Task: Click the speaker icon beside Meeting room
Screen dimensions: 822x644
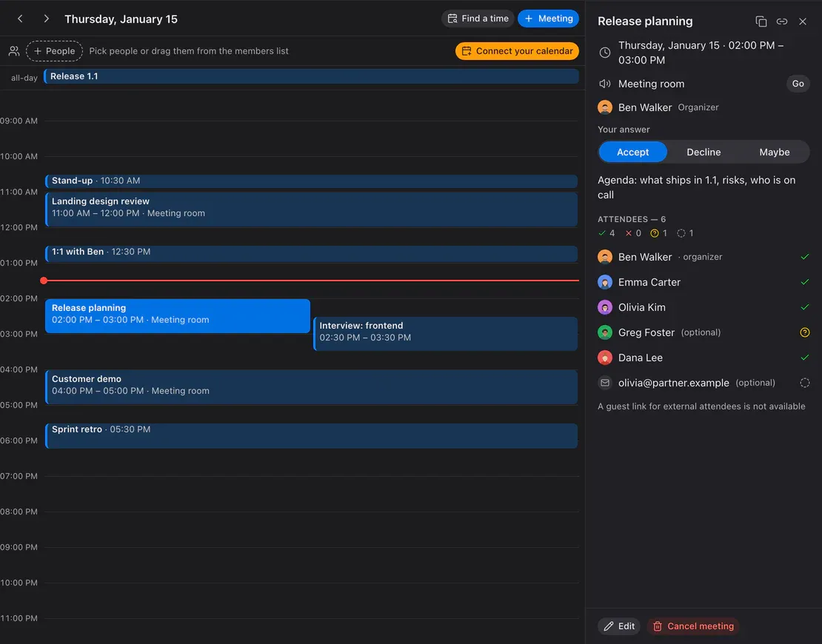Action: pos(604,84)
